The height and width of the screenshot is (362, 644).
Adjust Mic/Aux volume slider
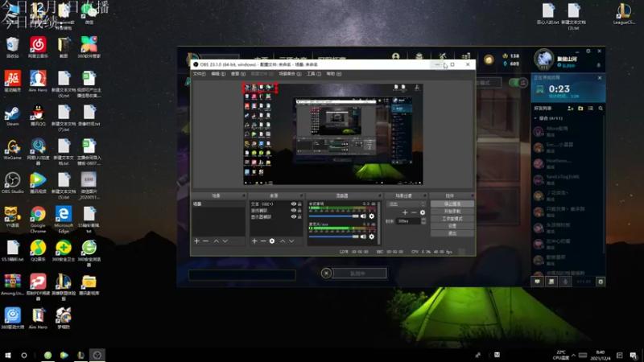pyautogui.click(x=333, y=237)
